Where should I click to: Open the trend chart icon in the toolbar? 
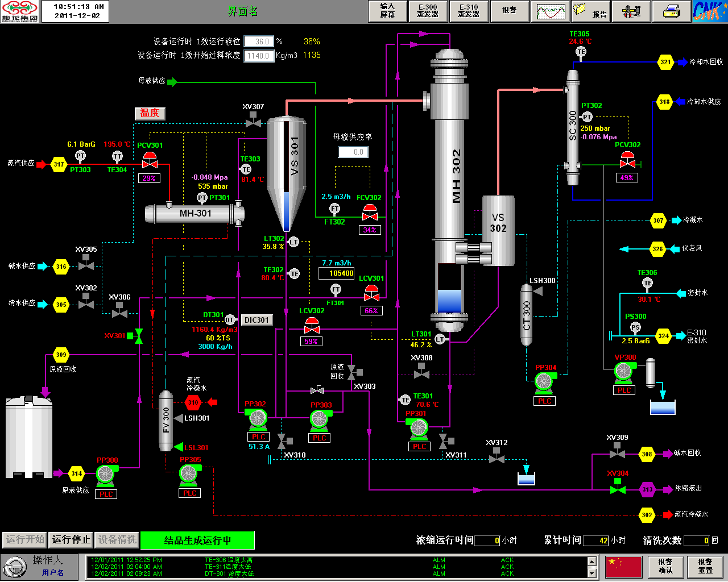(550, 11)
